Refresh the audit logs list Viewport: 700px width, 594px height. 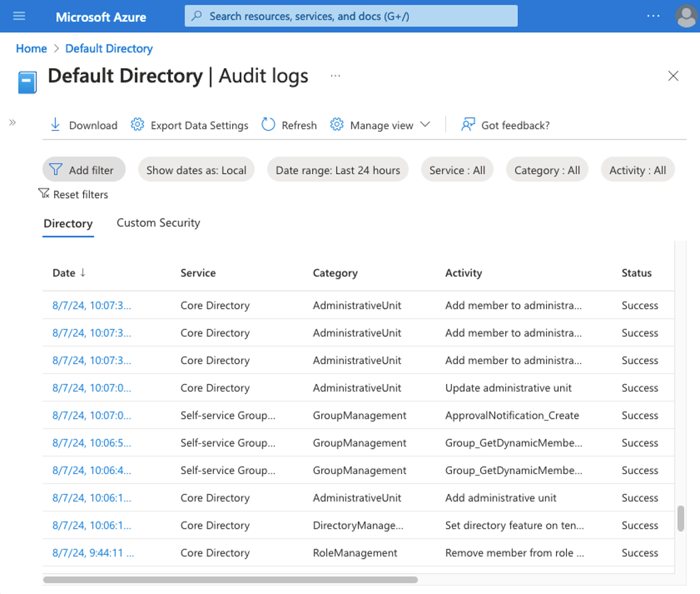tap(268, 125)
